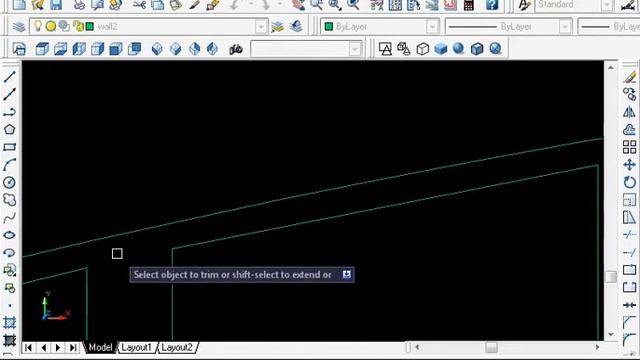Click the Named Views icon

(19, 49)
